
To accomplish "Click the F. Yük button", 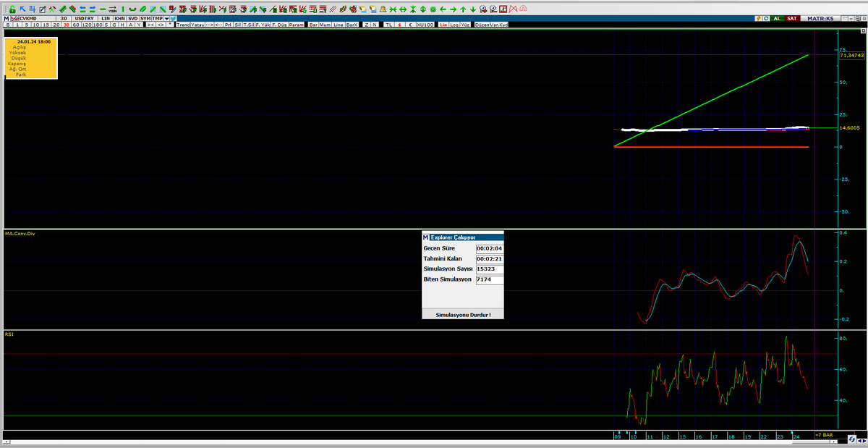I will point(263,25).
